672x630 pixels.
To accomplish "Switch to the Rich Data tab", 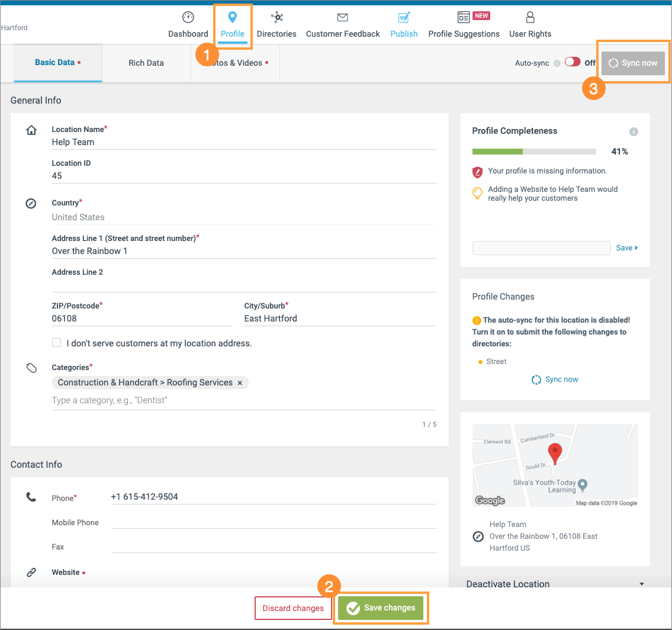I will pos(146,63).
